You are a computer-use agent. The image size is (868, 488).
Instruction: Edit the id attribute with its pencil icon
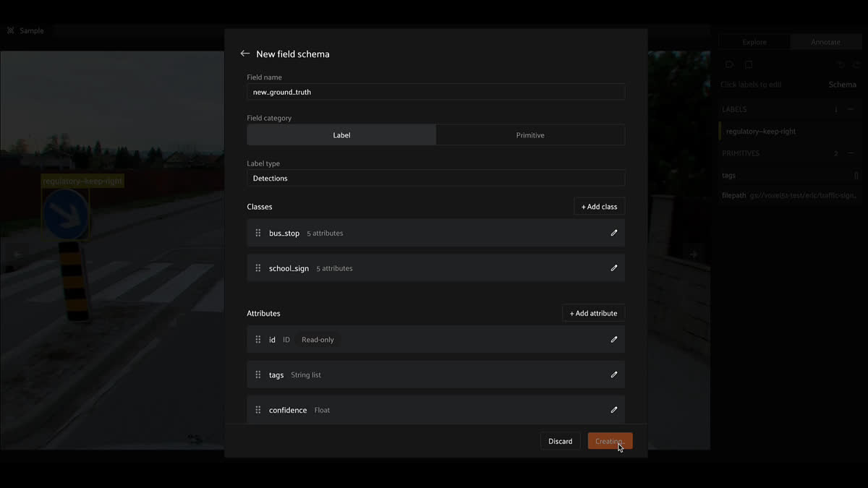[x=614, y=339]
